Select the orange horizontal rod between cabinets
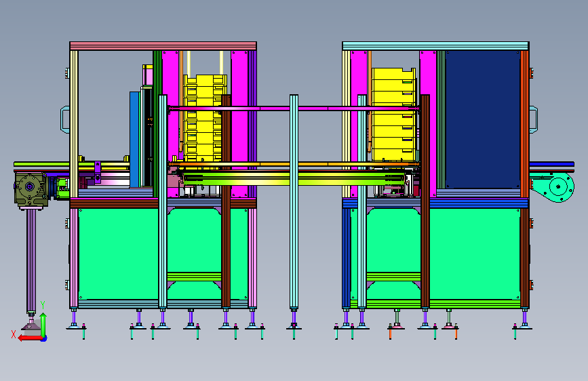 tap(294, 164)
